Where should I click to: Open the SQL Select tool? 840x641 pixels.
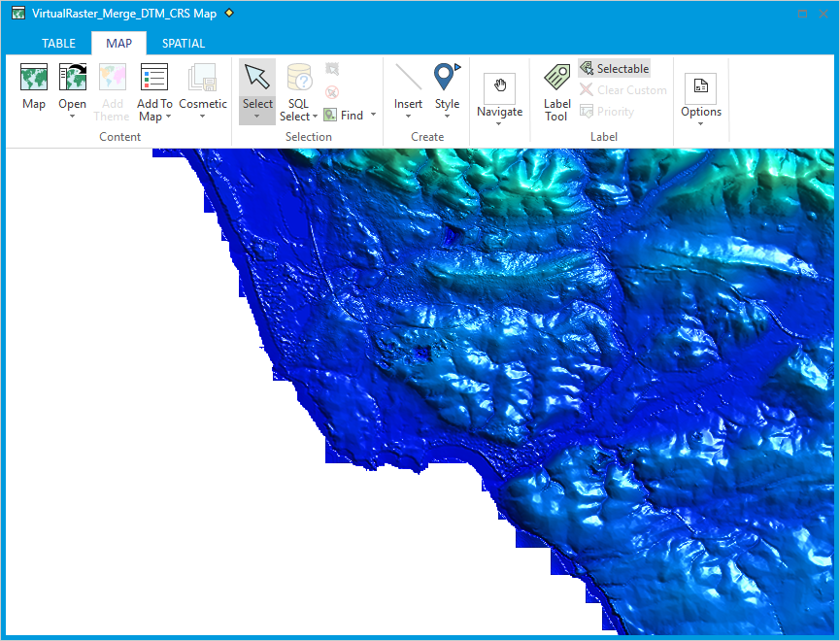tap(299, 77)
